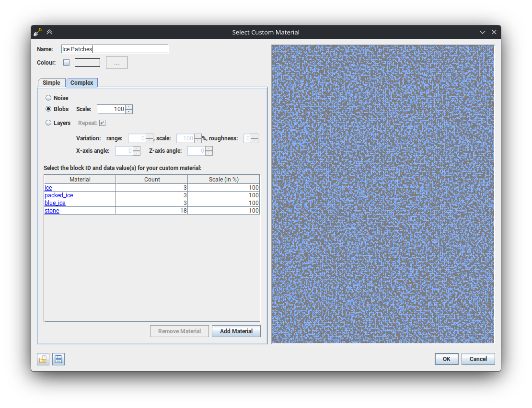Click the Name text field
Viewport: 532px width, 408px height.
[115, 49]
